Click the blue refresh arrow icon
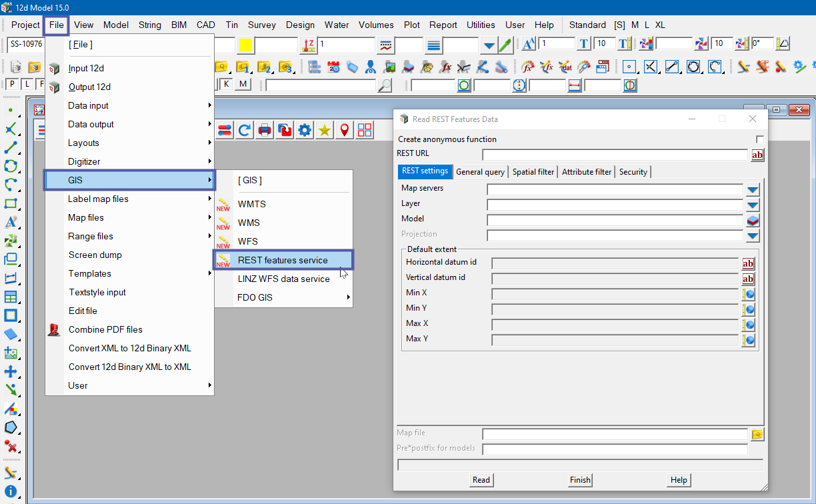816x504 pixels. [x=245, y=131]
